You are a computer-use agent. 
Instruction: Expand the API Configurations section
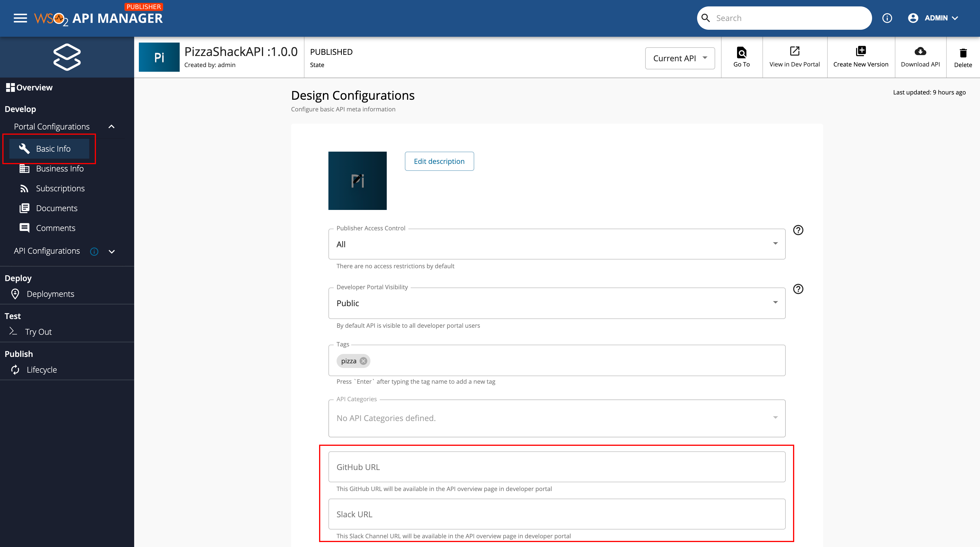[x=111, y=251]
